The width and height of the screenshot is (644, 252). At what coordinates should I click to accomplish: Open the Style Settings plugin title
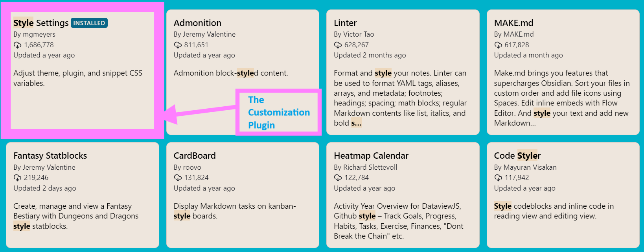[x=41, y=23]
